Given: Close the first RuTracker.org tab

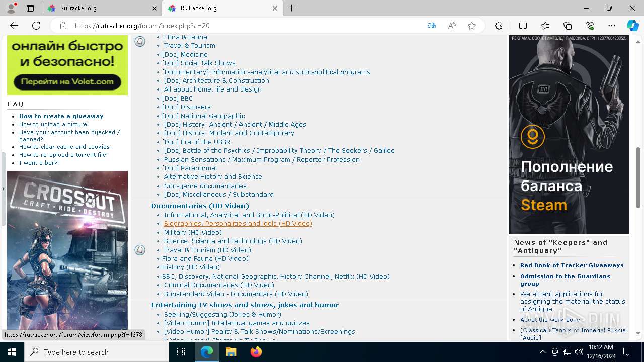Looking at the screenshot, I should point(154,8).
